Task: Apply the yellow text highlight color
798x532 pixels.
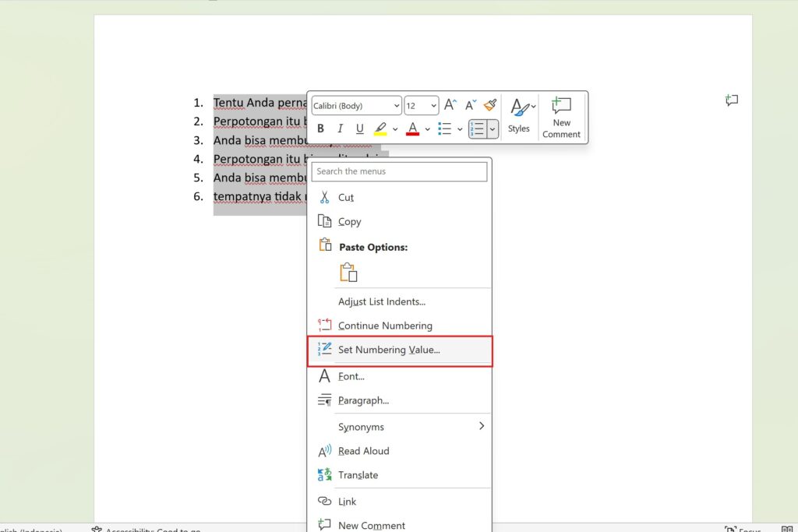Action: click(x=380, y=129)
